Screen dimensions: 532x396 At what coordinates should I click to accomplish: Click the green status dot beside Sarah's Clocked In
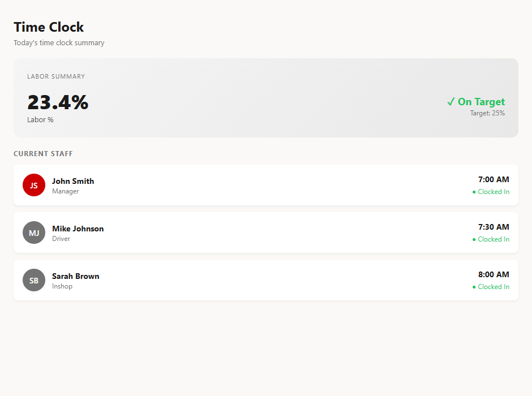click(x=474, y=287)
